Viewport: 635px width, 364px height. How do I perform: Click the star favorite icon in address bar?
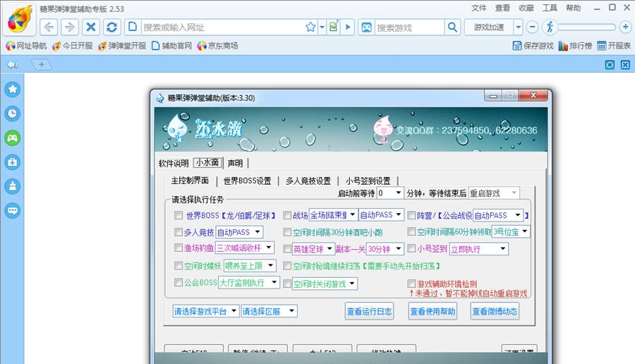coord(310,27)
